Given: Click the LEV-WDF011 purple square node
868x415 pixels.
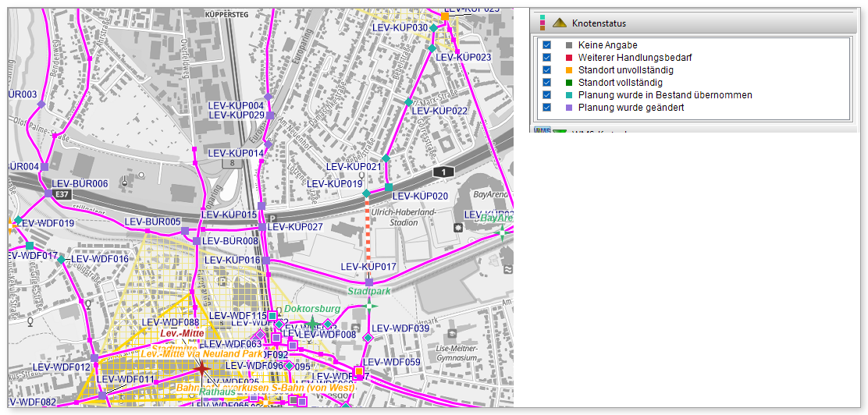Looking at the screenshot, I should (101, 395).
